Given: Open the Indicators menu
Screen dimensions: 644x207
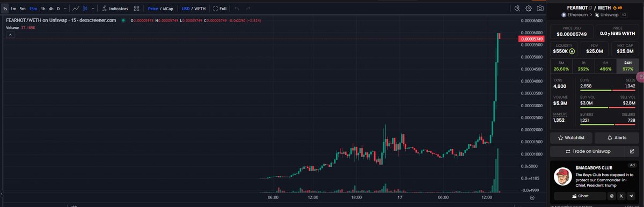Looking at the screenshot, I should (115, 9).
